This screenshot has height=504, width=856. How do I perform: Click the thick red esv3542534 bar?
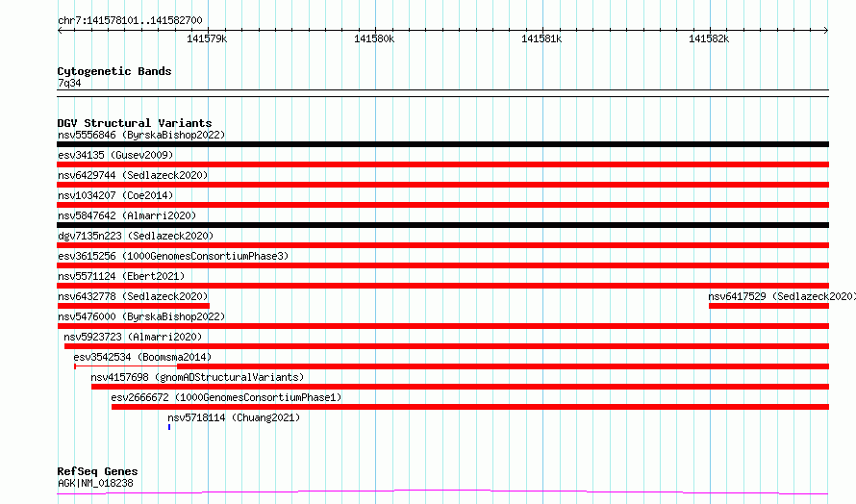[x=503, y=366]
